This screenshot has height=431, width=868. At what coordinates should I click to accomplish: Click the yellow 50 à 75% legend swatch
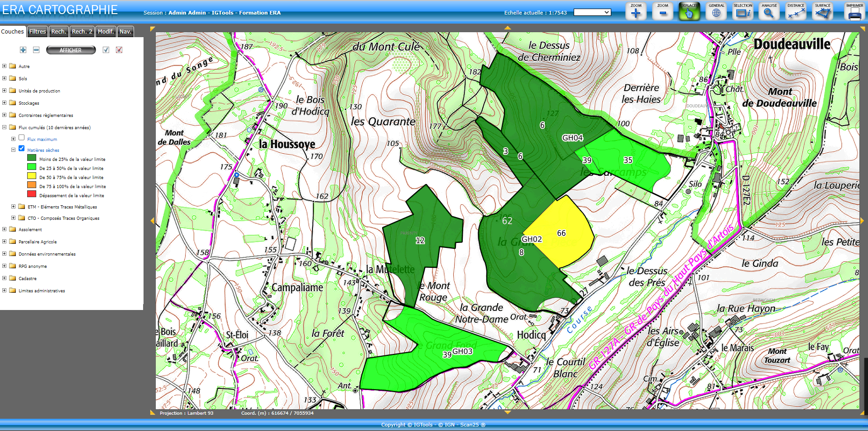tap(32, 176)
